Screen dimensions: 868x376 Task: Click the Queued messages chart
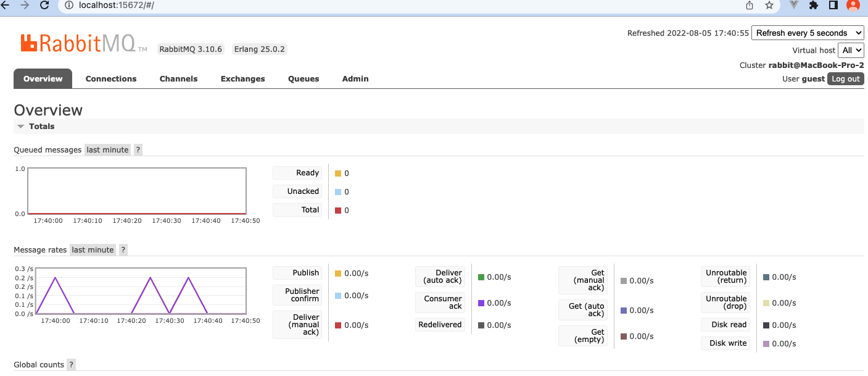137,191
